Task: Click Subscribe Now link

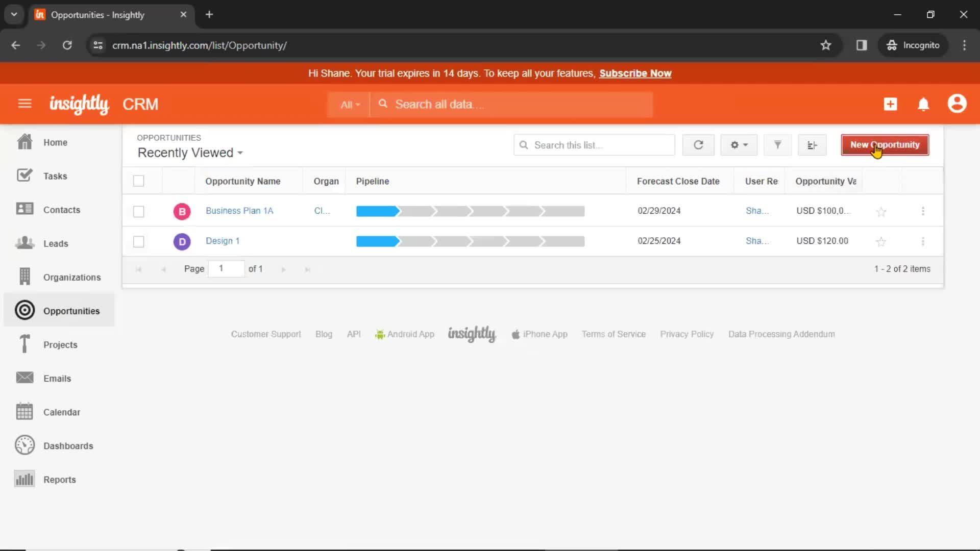Action: 635,73
